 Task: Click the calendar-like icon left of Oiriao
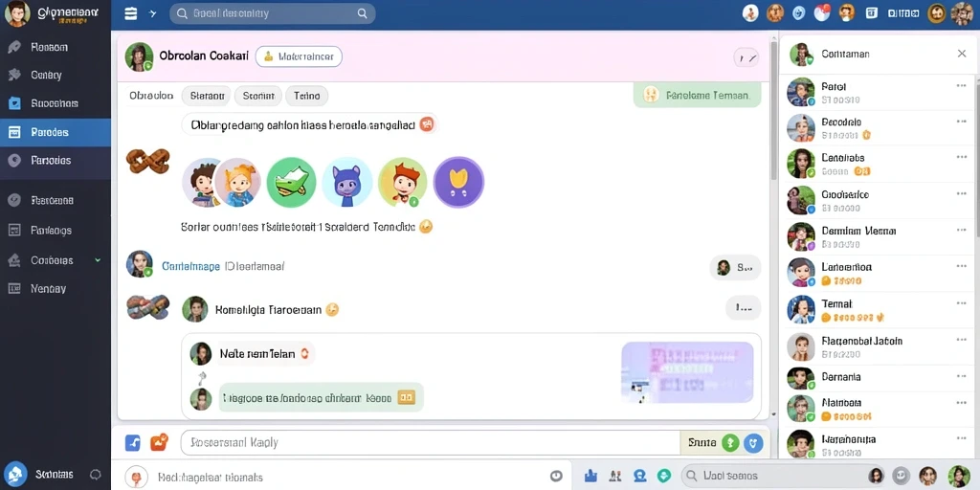[872, 13]
